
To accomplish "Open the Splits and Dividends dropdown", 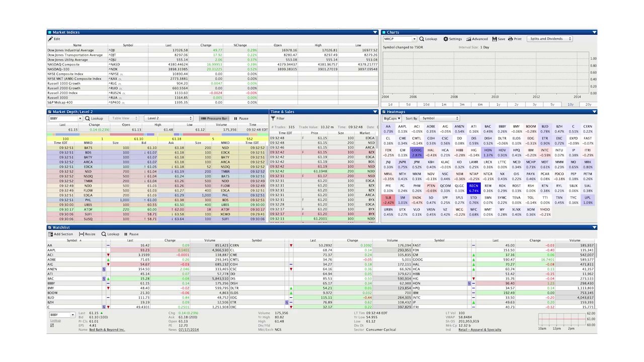I will tap(550, 39).
